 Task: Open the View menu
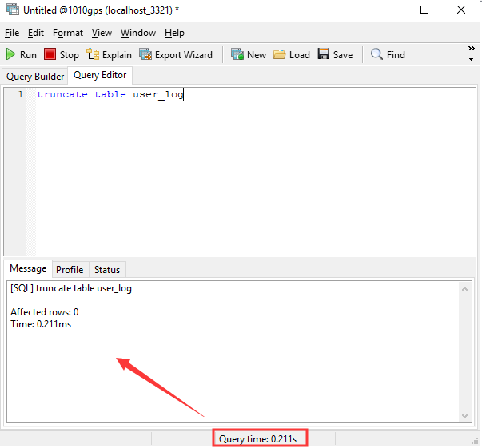pyautogui.click(x=102, y=33)
